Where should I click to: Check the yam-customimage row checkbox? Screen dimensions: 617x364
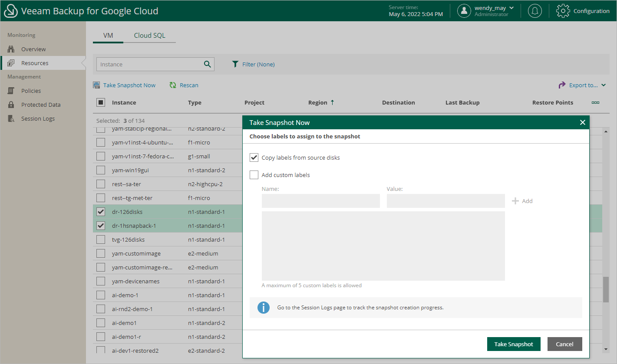(x=101, y=253)
